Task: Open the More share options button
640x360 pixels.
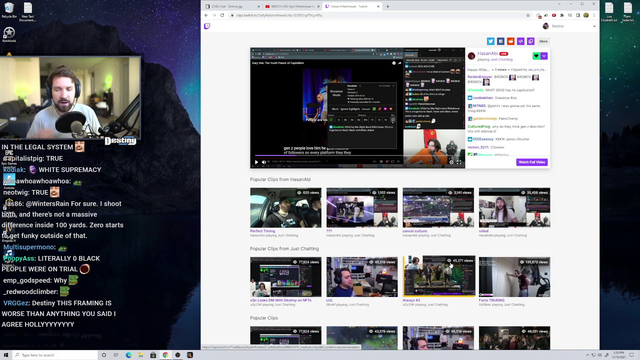Action: (543, 41)
